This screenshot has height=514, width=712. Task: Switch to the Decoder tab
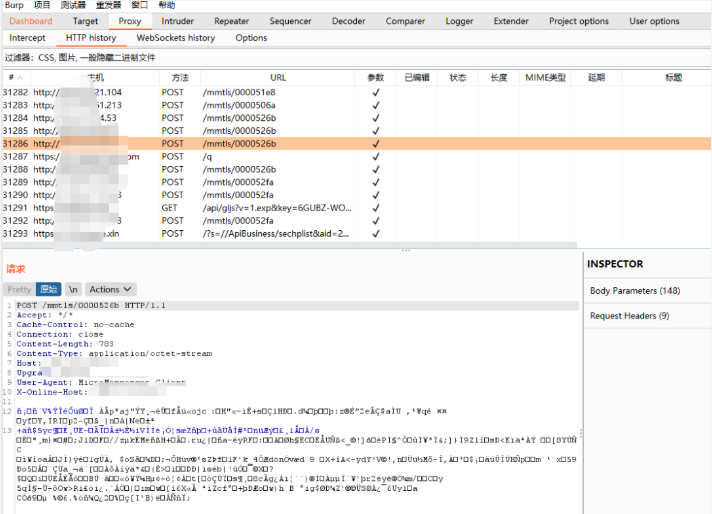[x=348, y=21]
